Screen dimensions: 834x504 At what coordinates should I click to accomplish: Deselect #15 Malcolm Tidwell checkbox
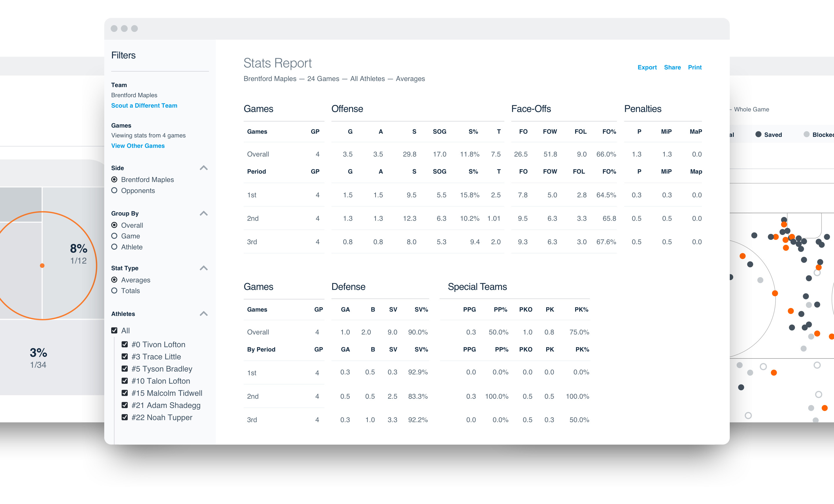(125, 393)
